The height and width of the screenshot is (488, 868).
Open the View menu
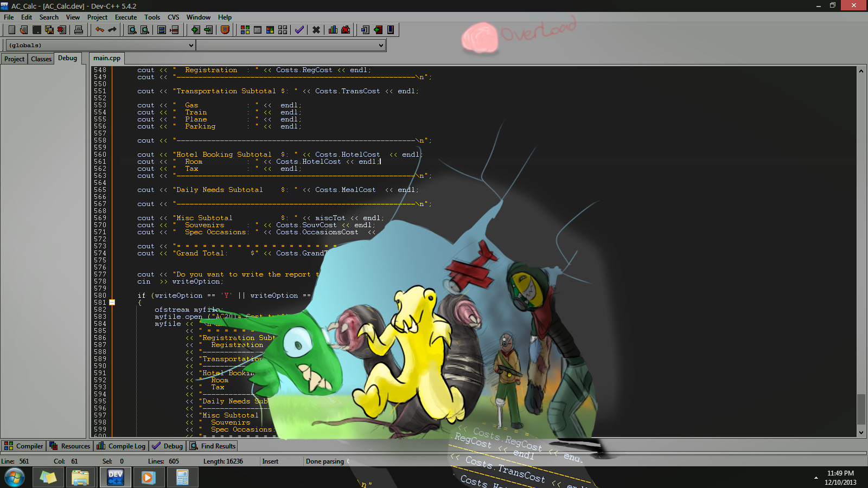[73, 17]
